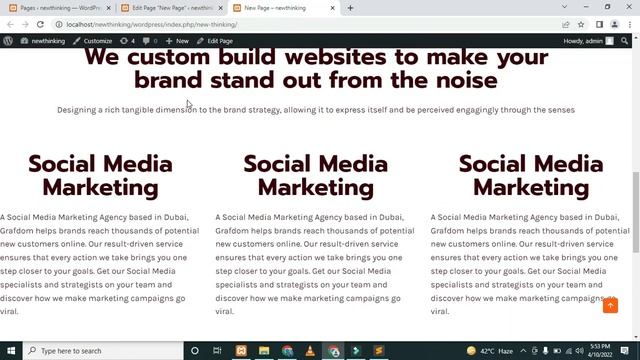Open XAMPP from the taskbar
This screenshot has height=360, width=640.
point(241,351)
